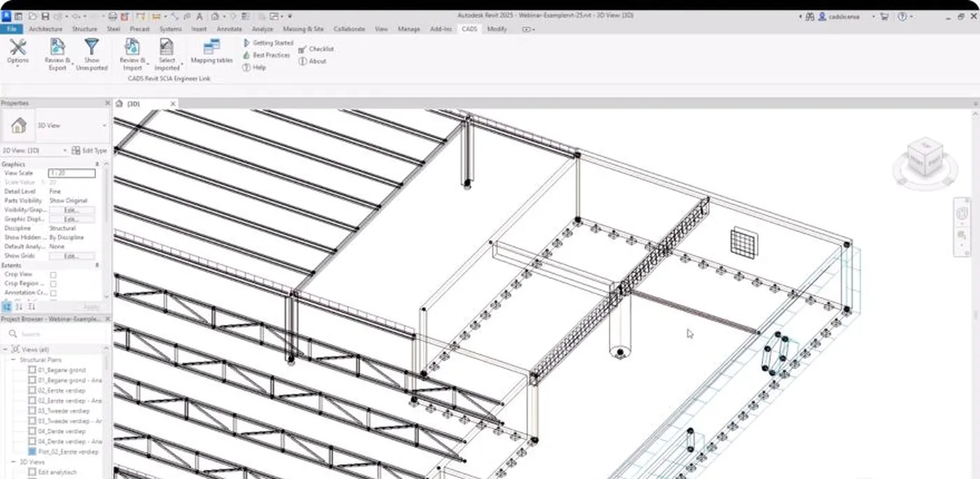This screenshot has height=479, width=980.
Task: Click the Open file folder icon
Action: pos(33,16)
